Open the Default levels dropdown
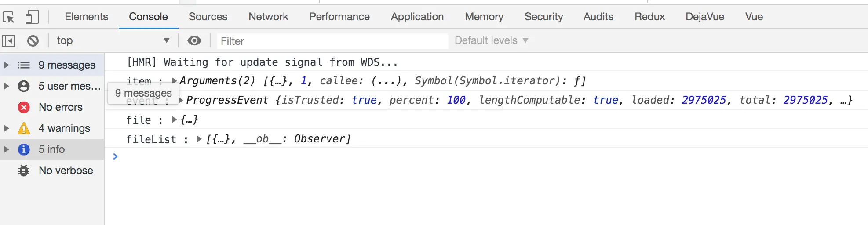868x225 pixels. point(491,40)
